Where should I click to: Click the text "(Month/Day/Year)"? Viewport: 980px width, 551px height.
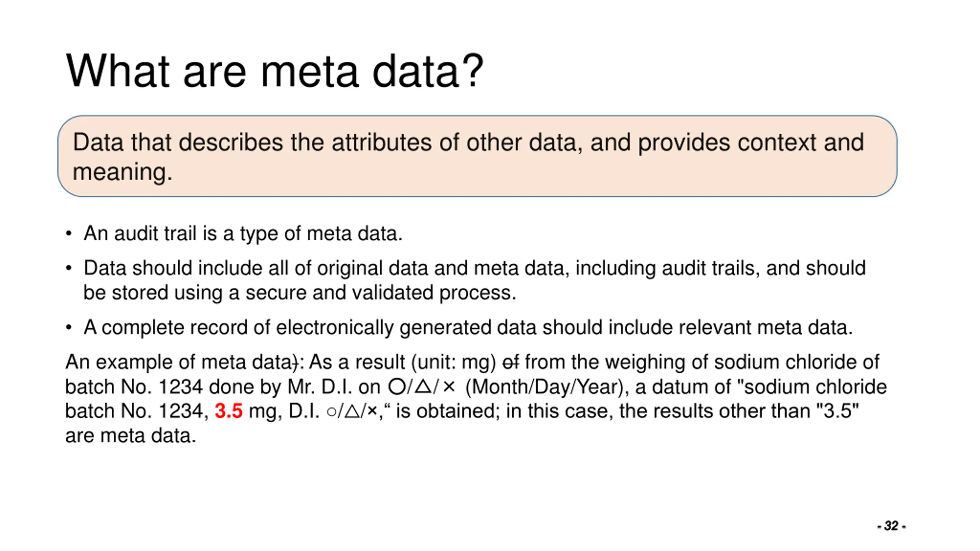click(x=545, y=387)
